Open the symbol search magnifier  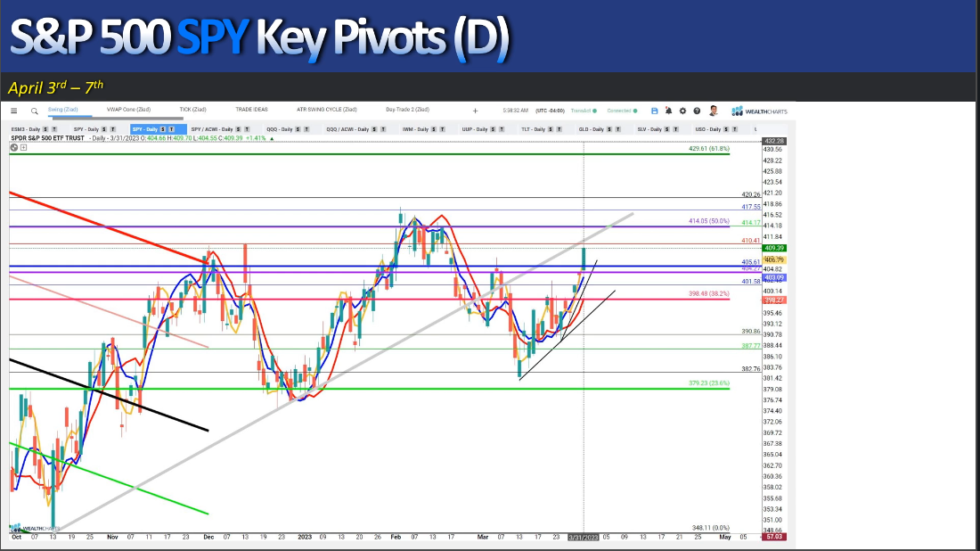click(x=35, y=111)
